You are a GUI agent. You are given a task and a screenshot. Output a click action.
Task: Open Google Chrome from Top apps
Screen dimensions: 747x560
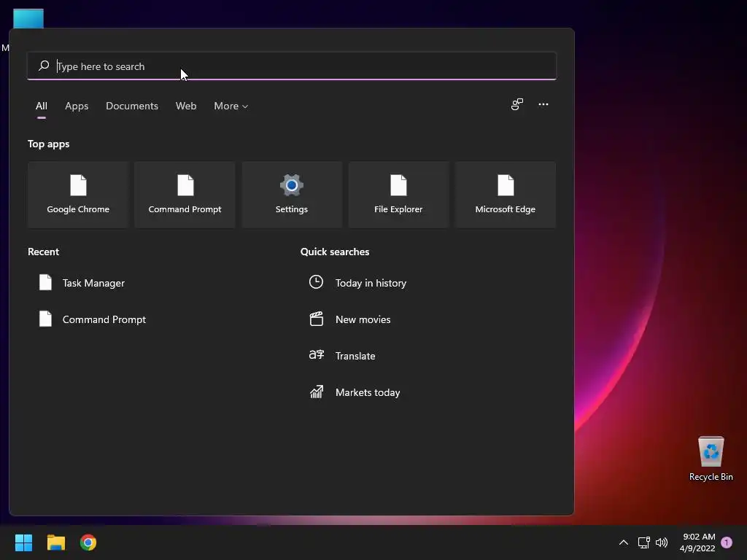point(78,195)
